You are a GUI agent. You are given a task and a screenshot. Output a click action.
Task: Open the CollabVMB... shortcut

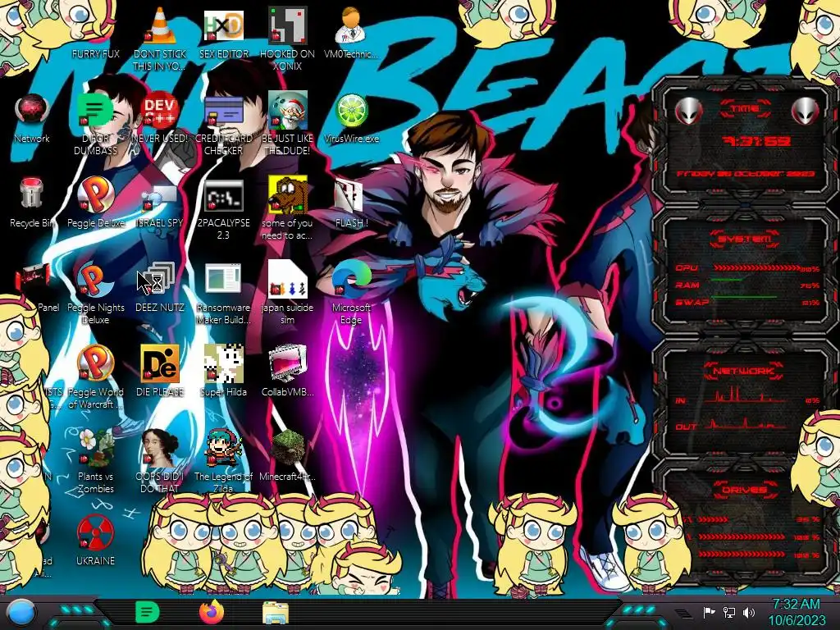tap(288, 363)
